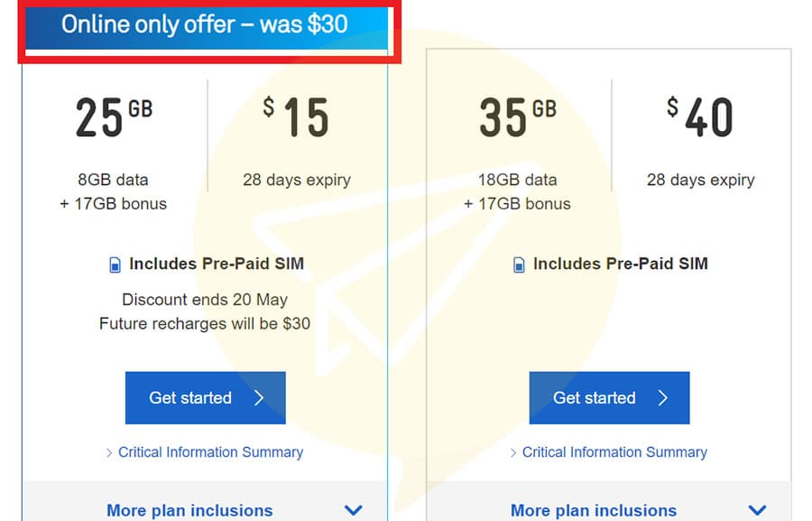Click Get started on the $15 plan
The image size is (812, 521).
click(x=205, y=397)
